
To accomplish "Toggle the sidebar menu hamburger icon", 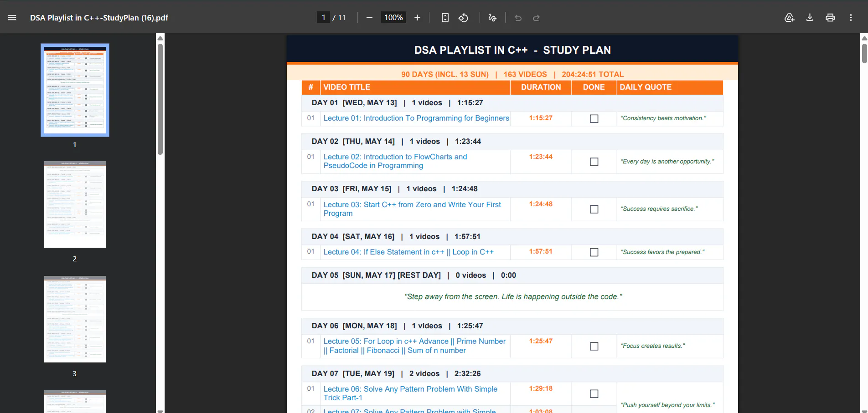I will coord(12,18).
